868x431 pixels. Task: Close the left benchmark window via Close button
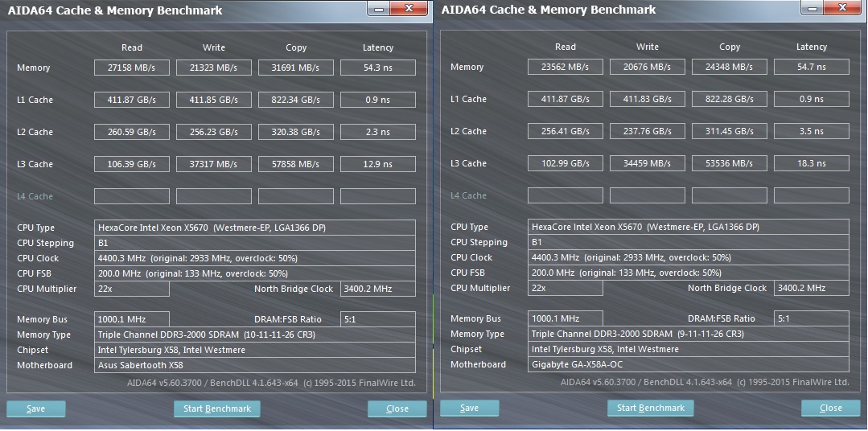397,408
